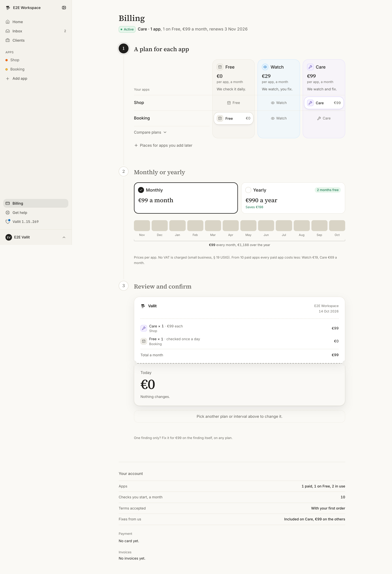Click the Add app link

pyautogui.click(x=36, y=79)
